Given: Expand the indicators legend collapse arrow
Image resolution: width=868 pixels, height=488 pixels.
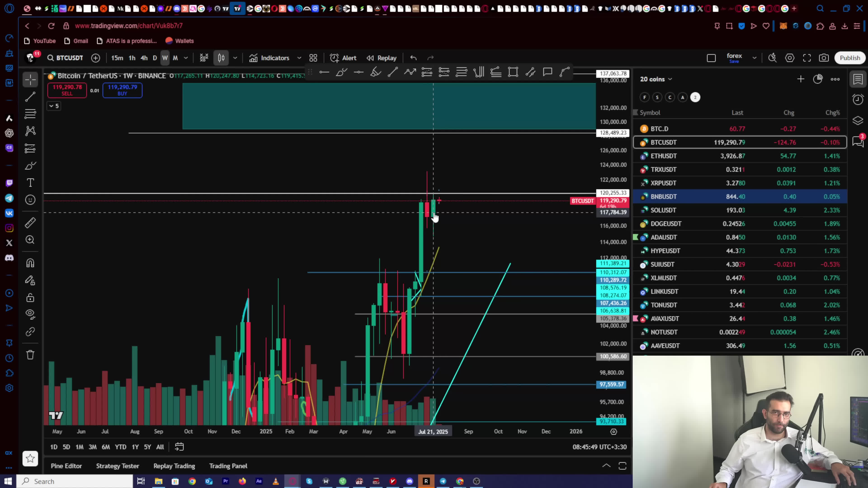Looking at the screenshot, I should [x=54, y=106].
